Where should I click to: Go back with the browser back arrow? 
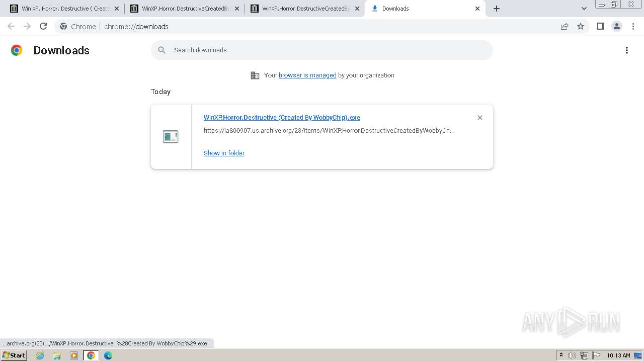pos(11,26)
